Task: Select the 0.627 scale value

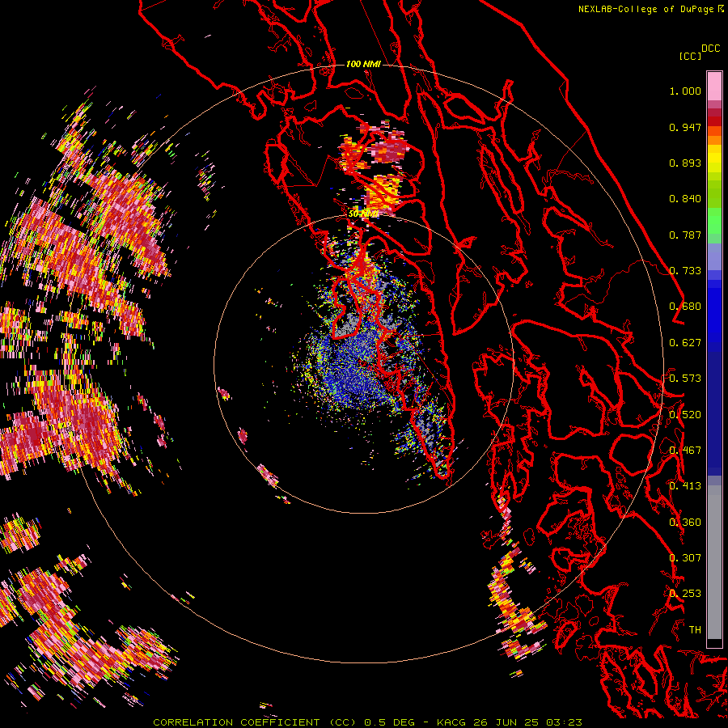Action: 685,343
